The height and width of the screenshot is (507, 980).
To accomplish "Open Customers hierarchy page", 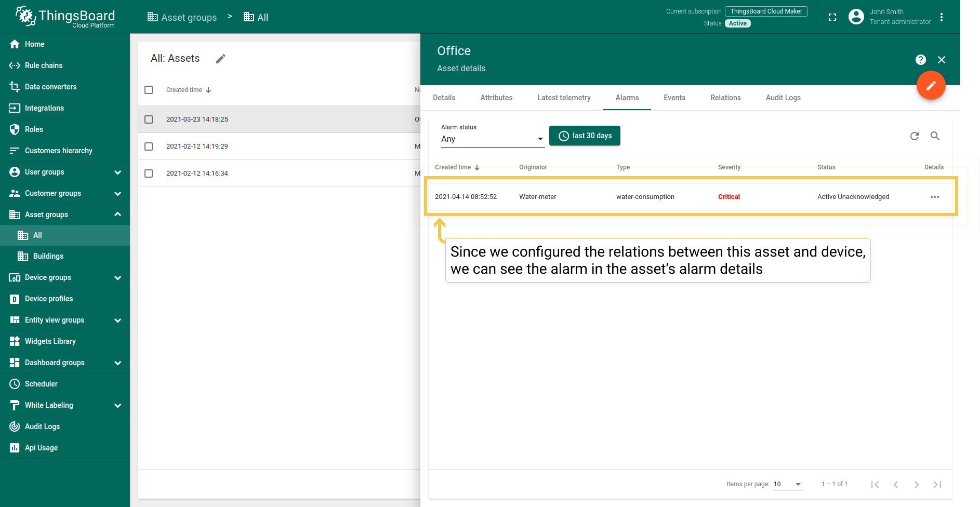I will click(x=65, y=151).
